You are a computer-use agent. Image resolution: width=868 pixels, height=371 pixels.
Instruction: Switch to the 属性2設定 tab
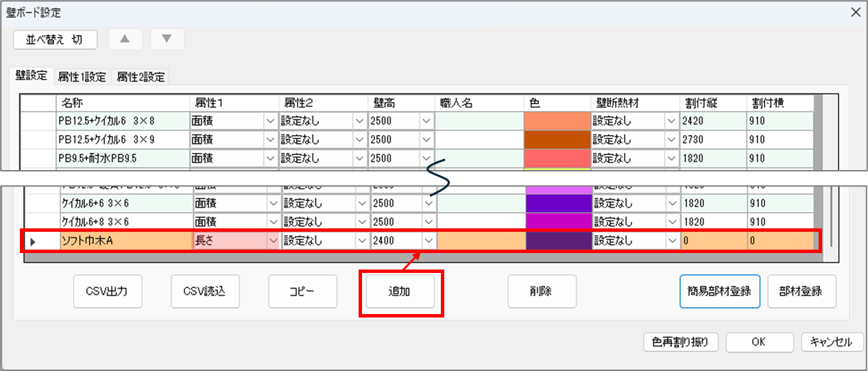coord(140,77)
